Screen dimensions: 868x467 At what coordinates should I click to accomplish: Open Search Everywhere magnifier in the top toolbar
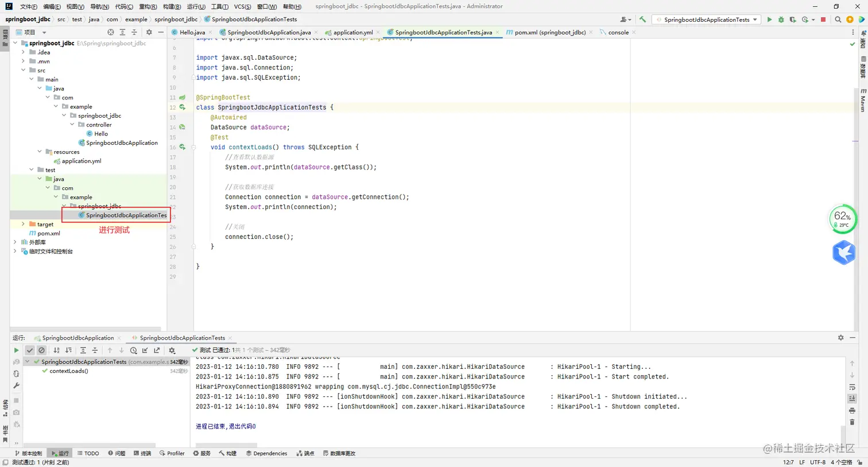coord(838,20)
